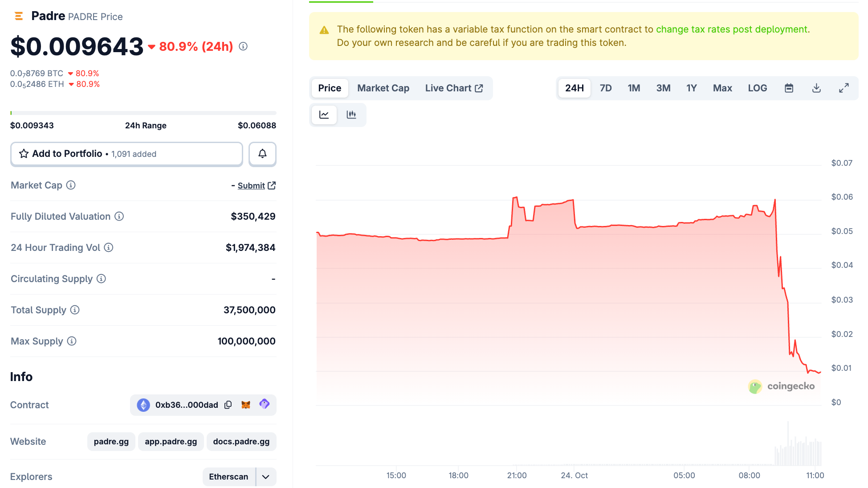The height and width of the screenshot is (488, 868).
Task: Switch to the candlestick chart view
Action: click(x=351, y=115)
